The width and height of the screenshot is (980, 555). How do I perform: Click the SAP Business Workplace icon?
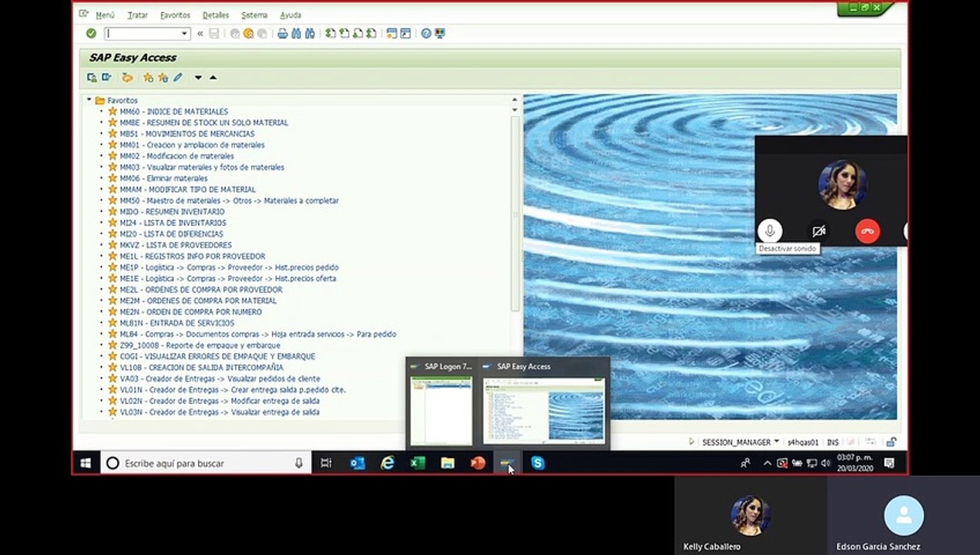coord(127,77)
